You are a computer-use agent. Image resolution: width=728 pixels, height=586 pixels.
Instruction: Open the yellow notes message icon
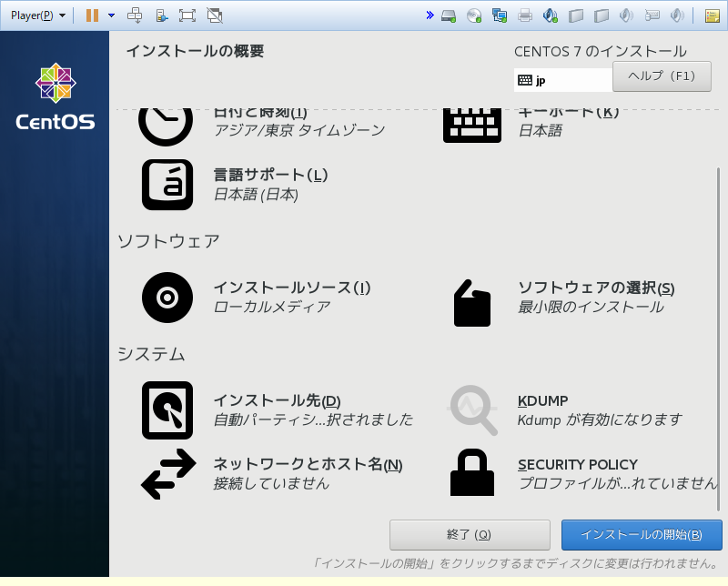[x=713, y=15]
